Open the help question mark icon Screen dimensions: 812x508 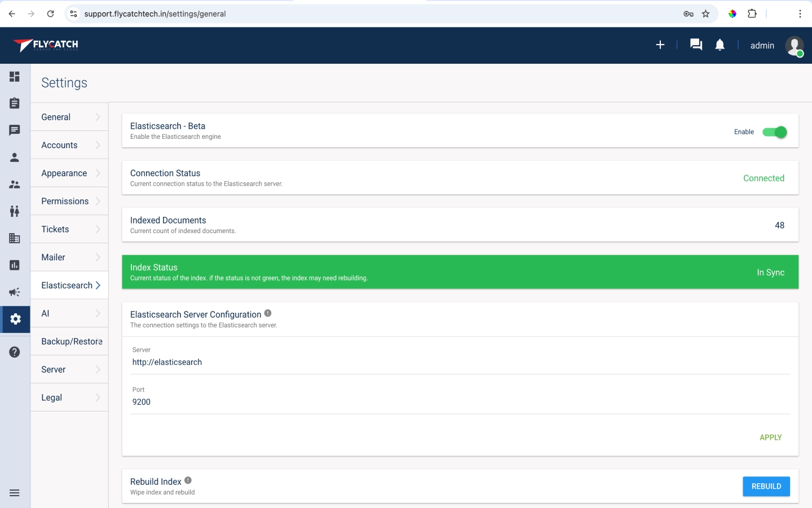(15, 352)
